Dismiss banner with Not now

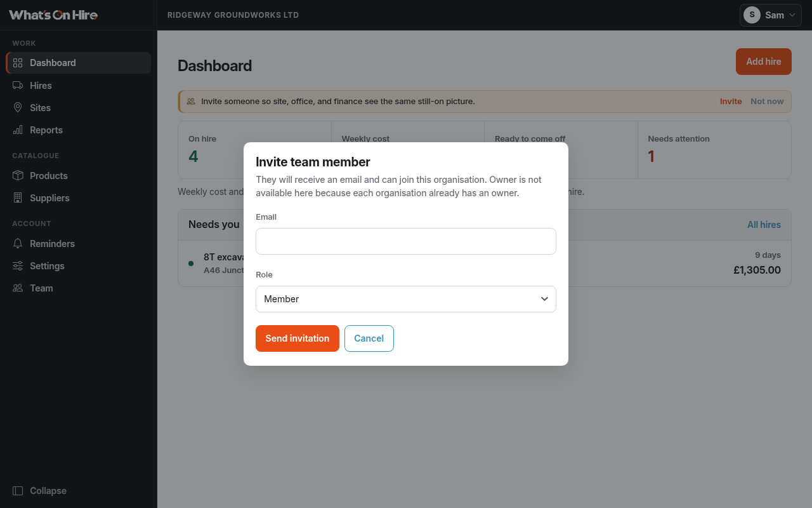(767, 101)
